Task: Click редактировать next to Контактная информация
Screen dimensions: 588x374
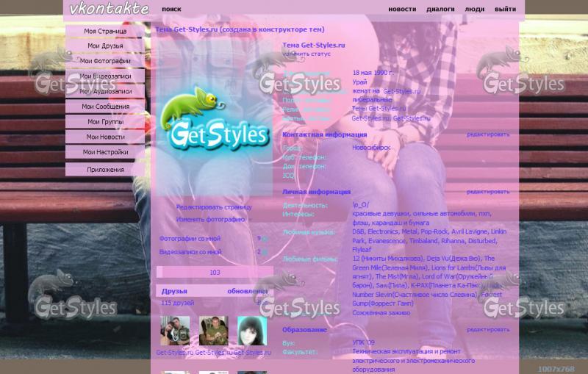Action: 488,134
